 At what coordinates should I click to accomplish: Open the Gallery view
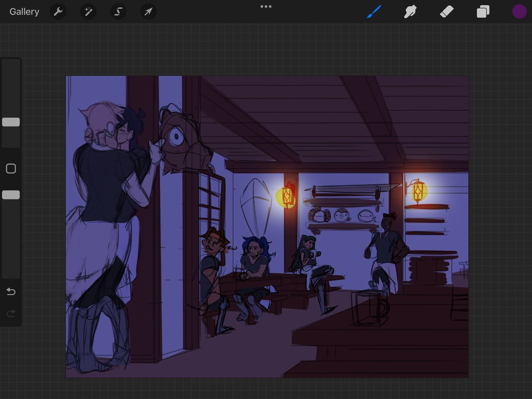coord(24,12)
